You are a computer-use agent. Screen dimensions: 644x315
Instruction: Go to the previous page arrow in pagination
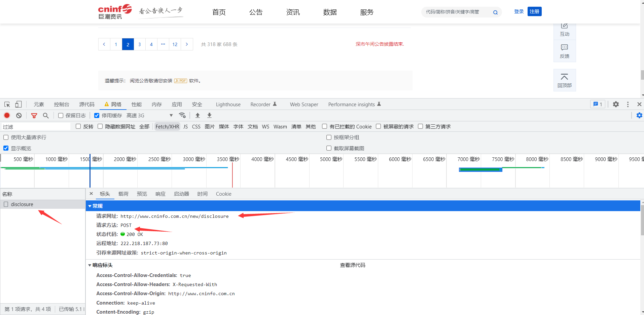coord(104,44)
